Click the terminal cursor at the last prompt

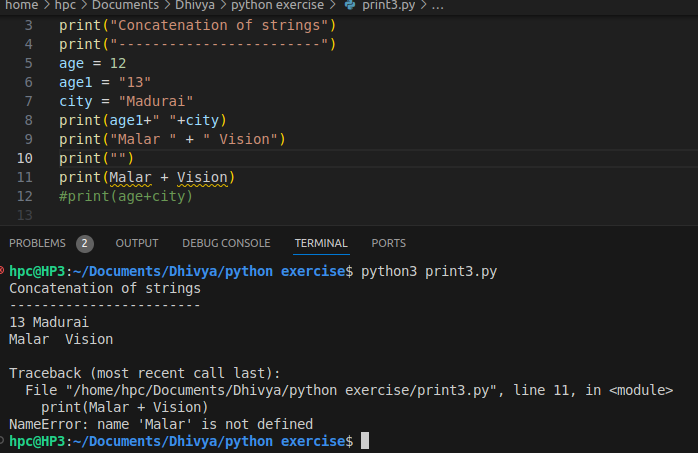point(365,441)
